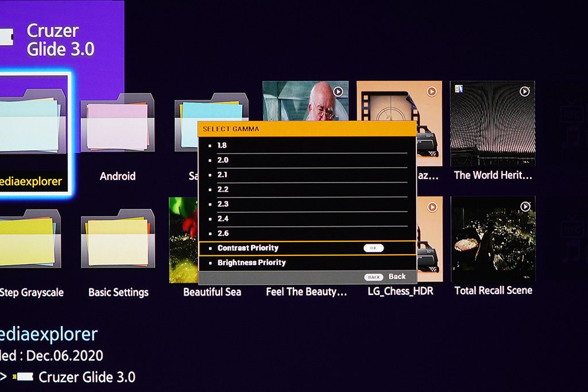Open the Android folder icon
This screenshot has width=588, height=392.
117,122
